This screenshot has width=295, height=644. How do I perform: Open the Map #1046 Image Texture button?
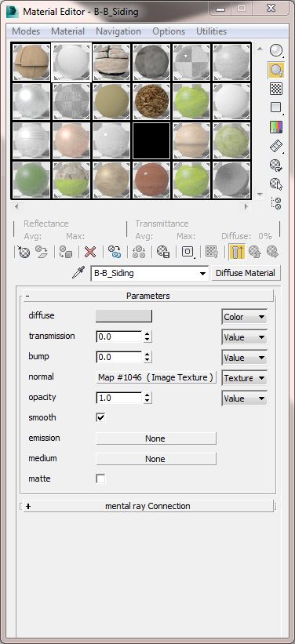tap(155, 377)
